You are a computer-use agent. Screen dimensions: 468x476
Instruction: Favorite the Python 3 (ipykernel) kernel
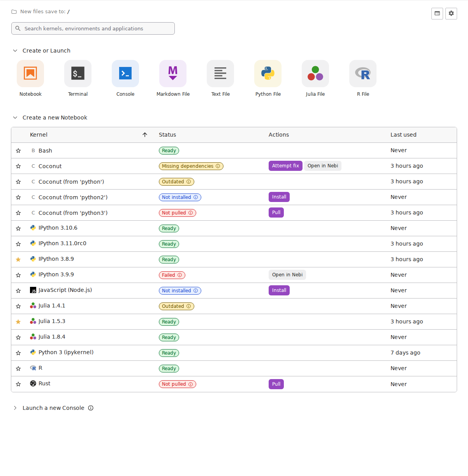[18, 353]
